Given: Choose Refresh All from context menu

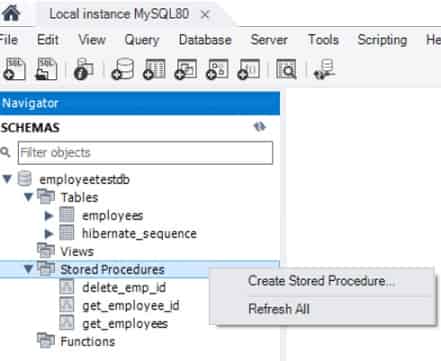Looking at the screenshot, I should pyautogui.click(x=279, y=309).
